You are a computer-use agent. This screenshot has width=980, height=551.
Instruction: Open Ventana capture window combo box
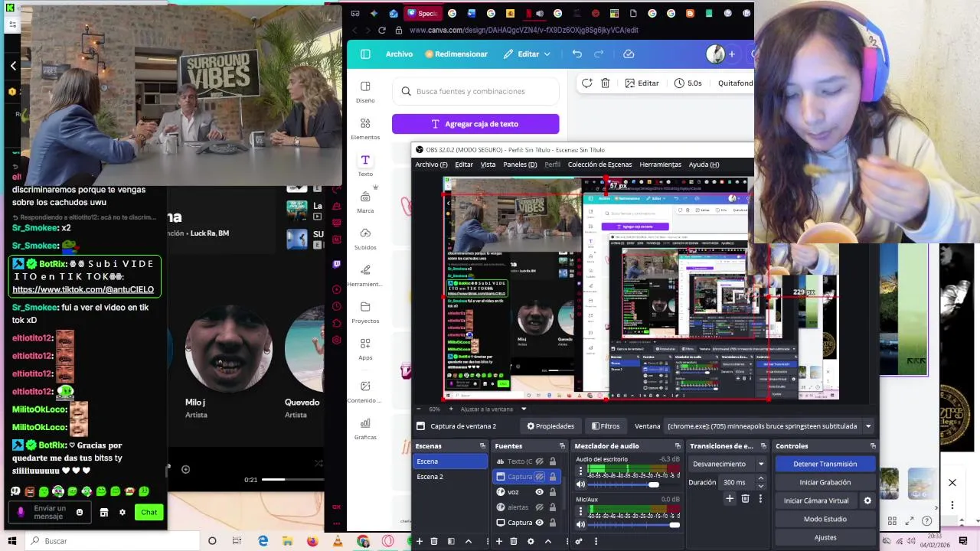(x=769, y=426)
